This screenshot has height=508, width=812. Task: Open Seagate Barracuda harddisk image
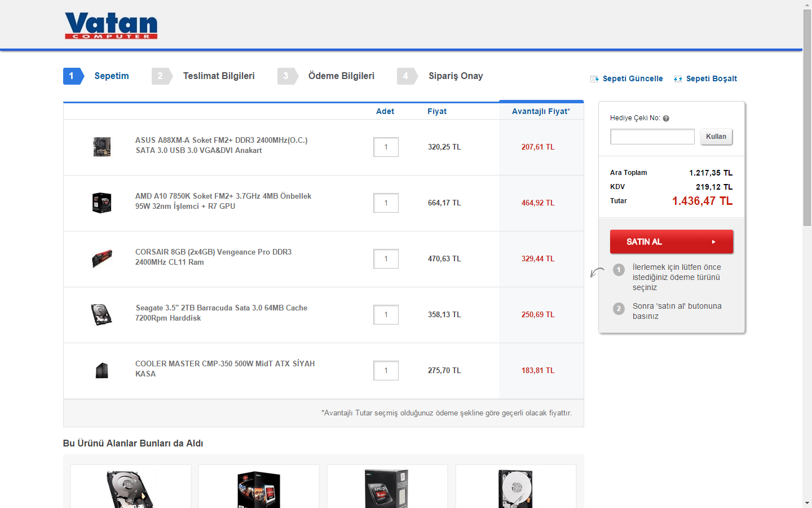(102, 314)
